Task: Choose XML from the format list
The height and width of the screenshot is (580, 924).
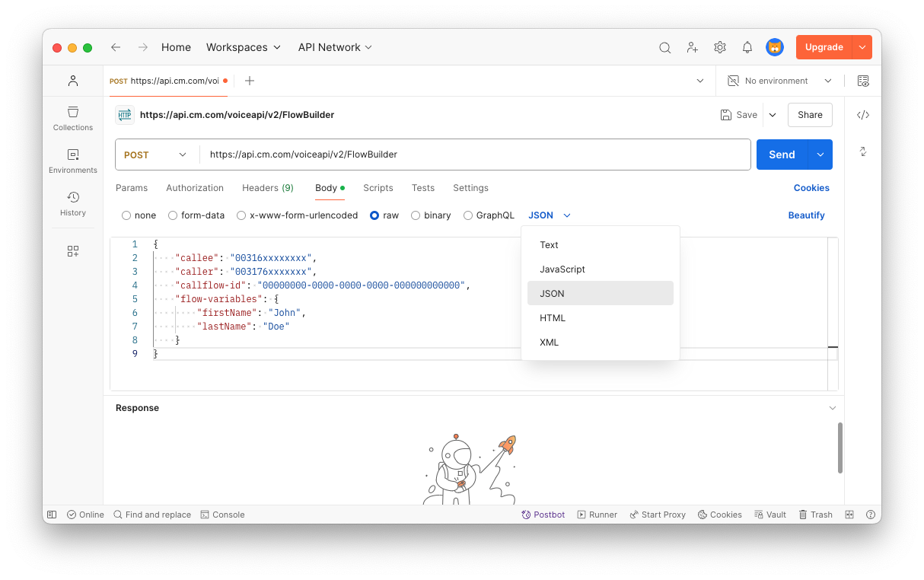Action: point(601,343)
